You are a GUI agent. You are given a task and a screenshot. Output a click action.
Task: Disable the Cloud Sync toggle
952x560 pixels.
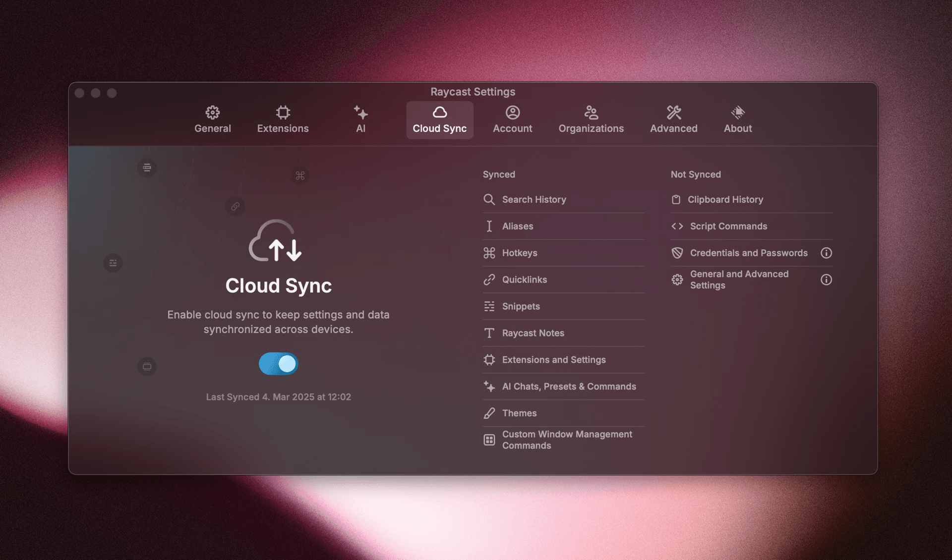pos(278,363)
